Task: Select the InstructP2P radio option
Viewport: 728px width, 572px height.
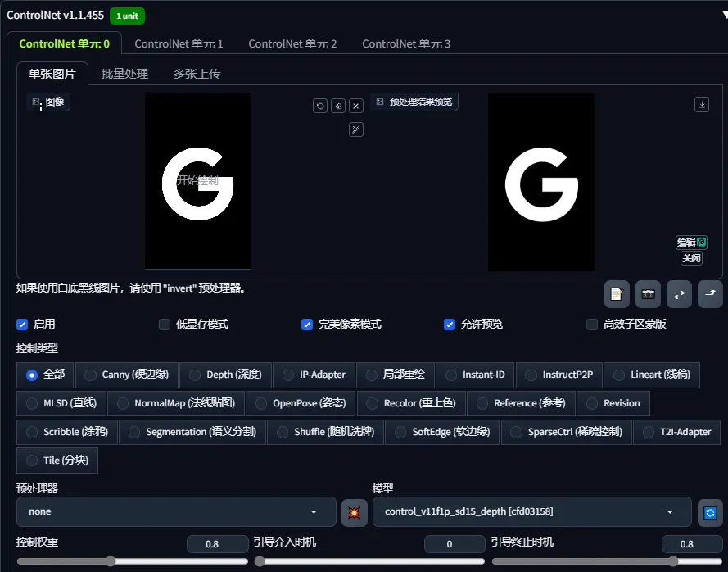Action: pyautogui.click(x=559, y=375)
